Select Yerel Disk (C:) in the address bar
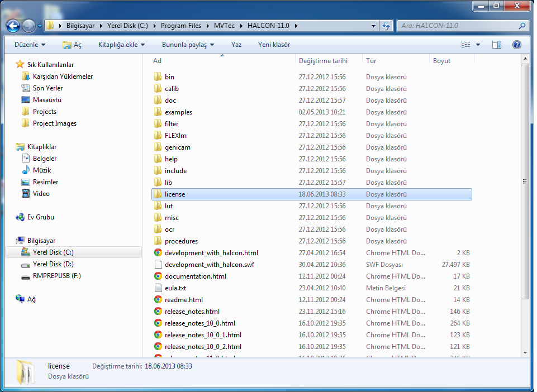Viewport: 537px width, 392px height. [x=127, y=26]
